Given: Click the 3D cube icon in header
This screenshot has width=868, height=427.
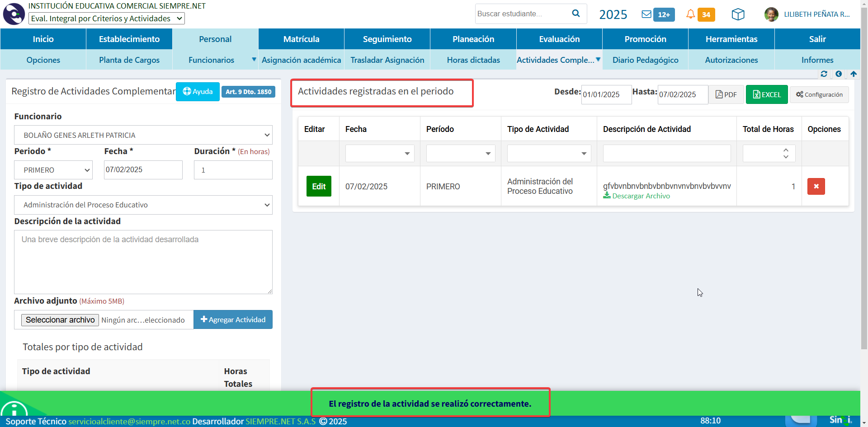Looking at the screenshot, I should click(x=738, y=14).
